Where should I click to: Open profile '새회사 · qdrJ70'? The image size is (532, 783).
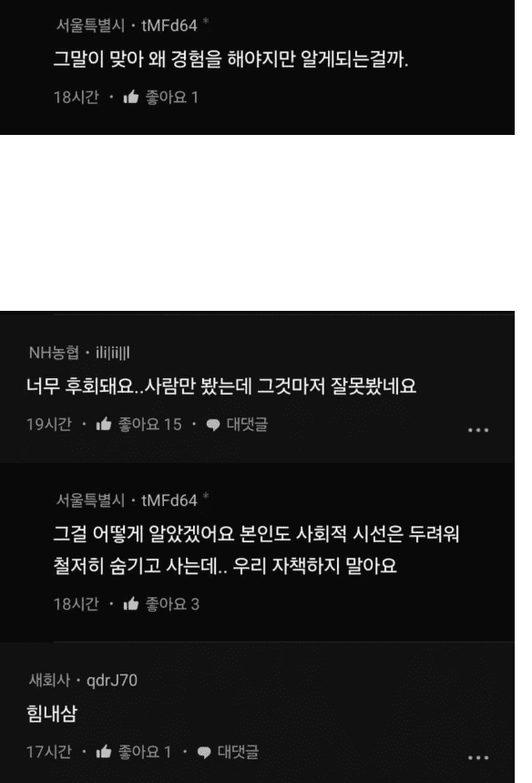[83, 680]
